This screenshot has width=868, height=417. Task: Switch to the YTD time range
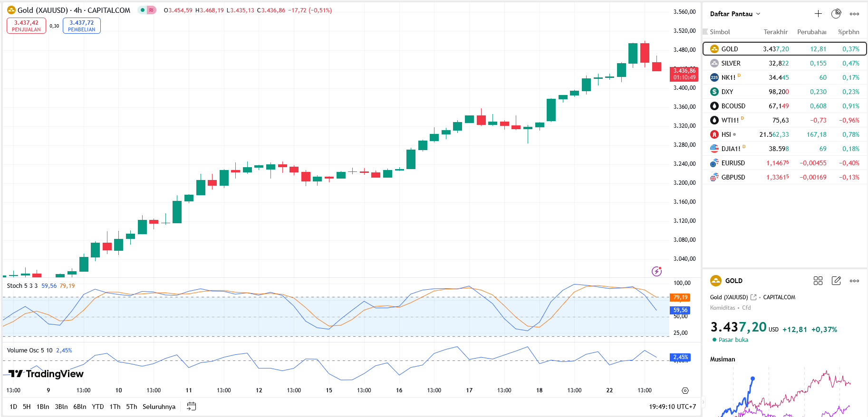[x=97, y=407]
